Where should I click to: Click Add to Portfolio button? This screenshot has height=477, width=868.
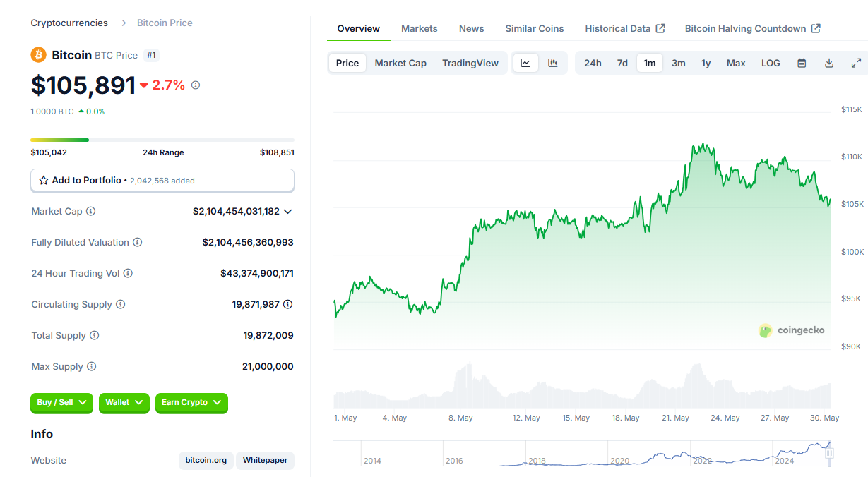[162, 180]
